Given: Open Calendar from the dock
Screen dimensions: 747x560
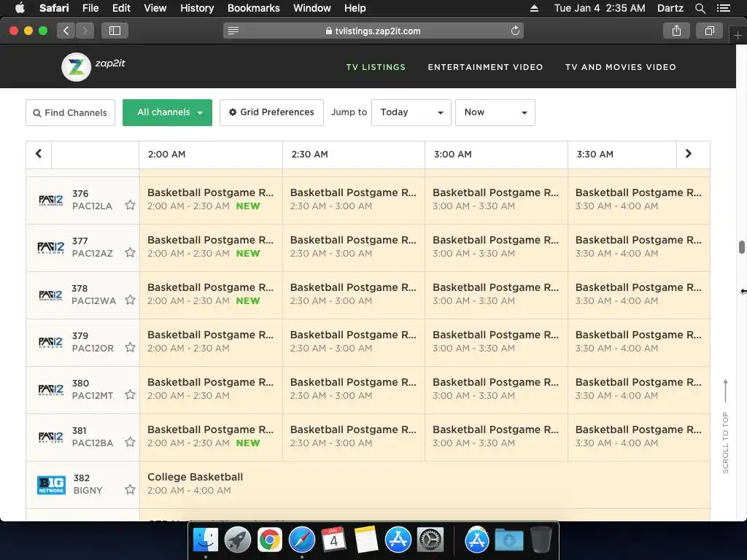Looking at the screenshot, I should (333, 540).
